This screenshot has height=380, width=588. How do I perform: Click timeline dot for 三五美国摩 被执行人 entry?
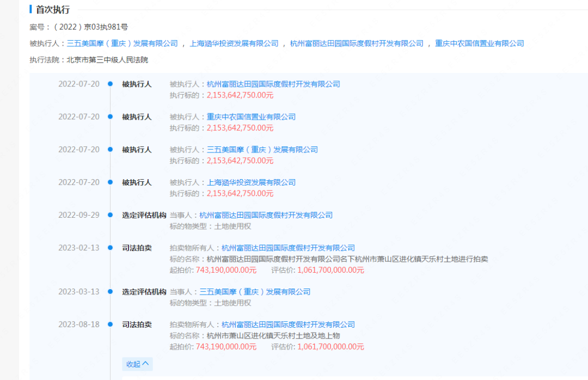pos(110,149)
